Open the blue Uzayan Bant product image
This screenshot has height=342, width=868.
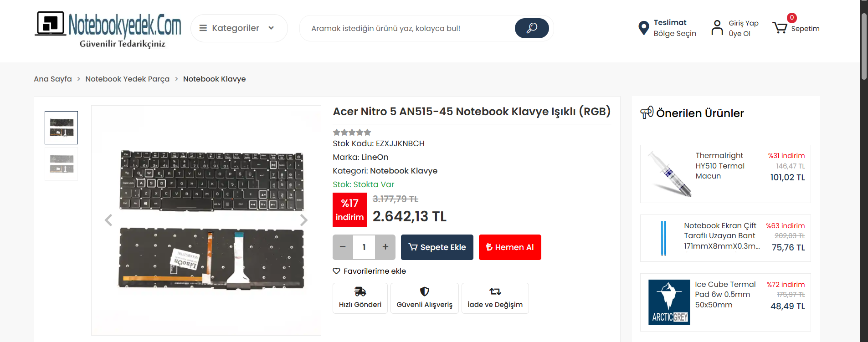click(663, 238)
